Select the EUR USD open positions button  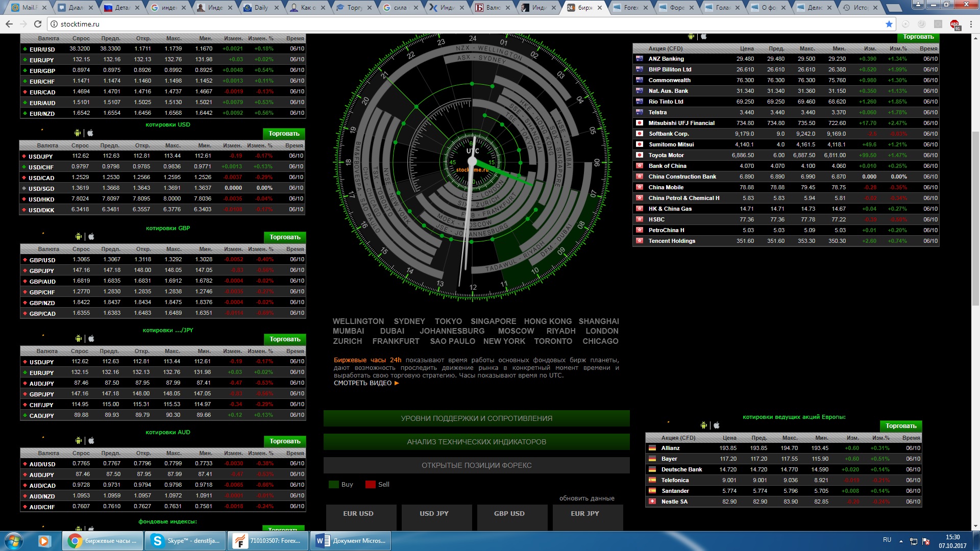pos(361,517)
